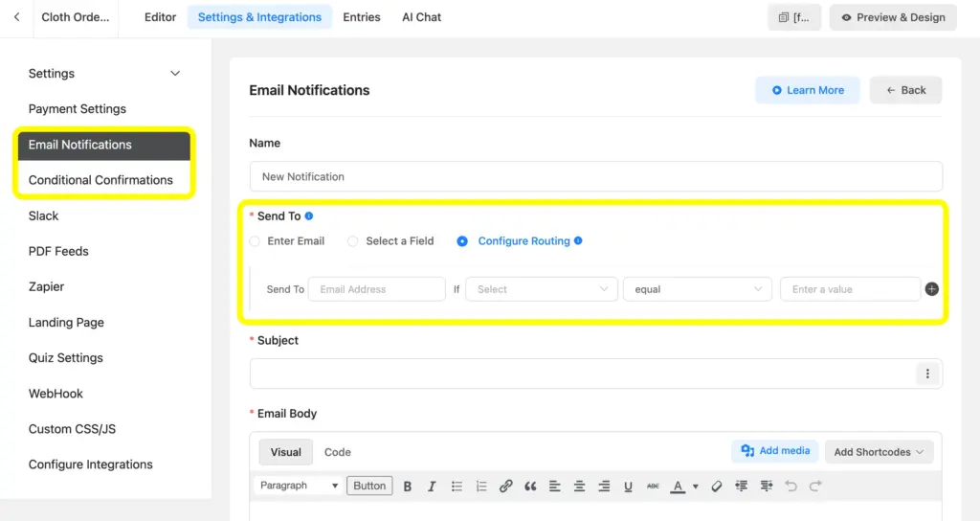Expand the Settings sidebar section
Image resolution: width=980 pixels, height=521 pixels.
[x=103, y=73]
